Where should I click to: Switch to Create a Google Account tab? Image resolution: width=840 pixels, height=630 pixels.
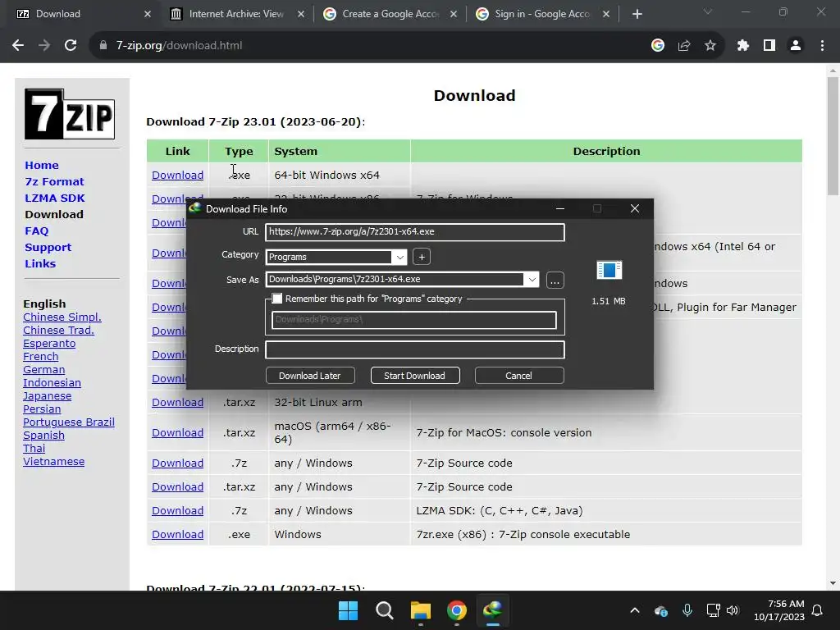pyautogui.click(x=391, y=14)
